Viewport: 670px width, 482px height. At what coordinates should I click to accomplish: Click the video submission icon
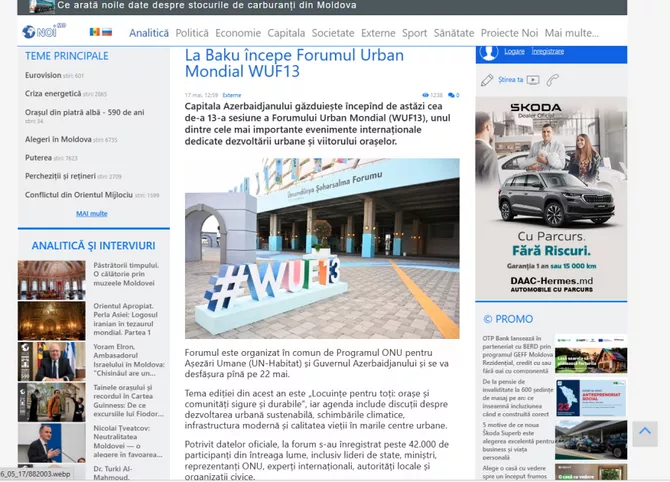coord(533,80)
